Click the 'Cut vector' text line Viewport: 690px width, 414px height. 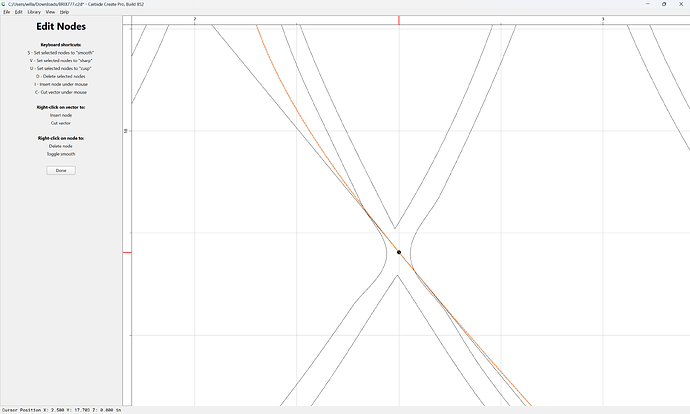coord(61,123)
